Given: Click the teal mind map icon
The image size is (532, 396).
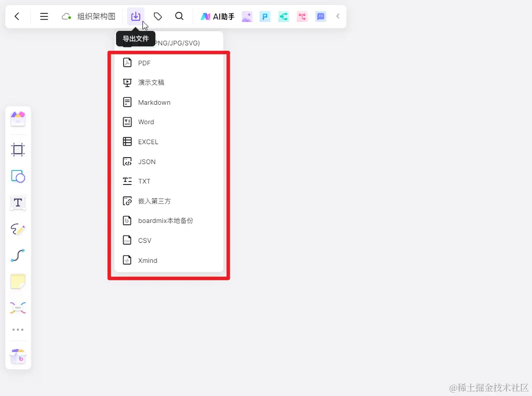Looking at the screenshot, I should [283, 16].
